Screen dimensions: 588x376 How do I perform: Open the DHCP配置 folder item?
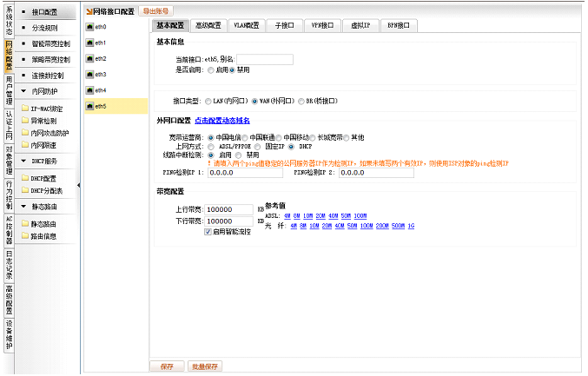[x=24, y=178]
